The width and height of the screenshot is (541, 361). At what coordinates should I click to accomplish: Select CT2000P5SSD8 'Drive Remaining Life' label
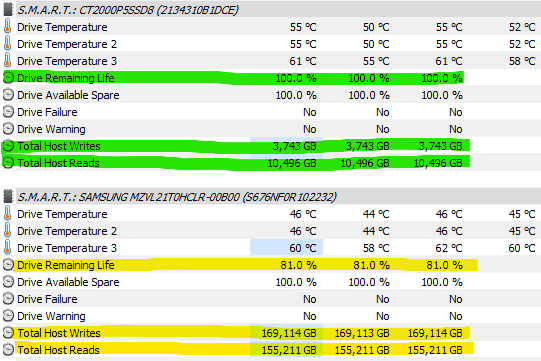(66, 78)
